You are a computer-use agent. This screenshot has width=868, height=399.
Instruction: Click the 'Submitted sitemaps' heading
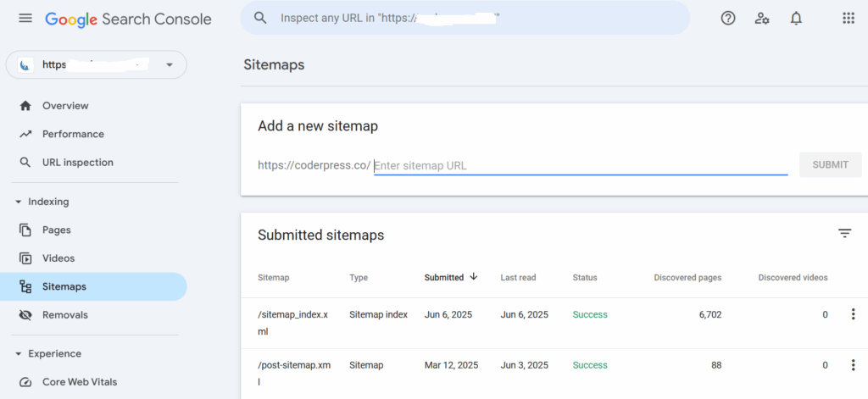pyautogui.click(x=321, y=236)
